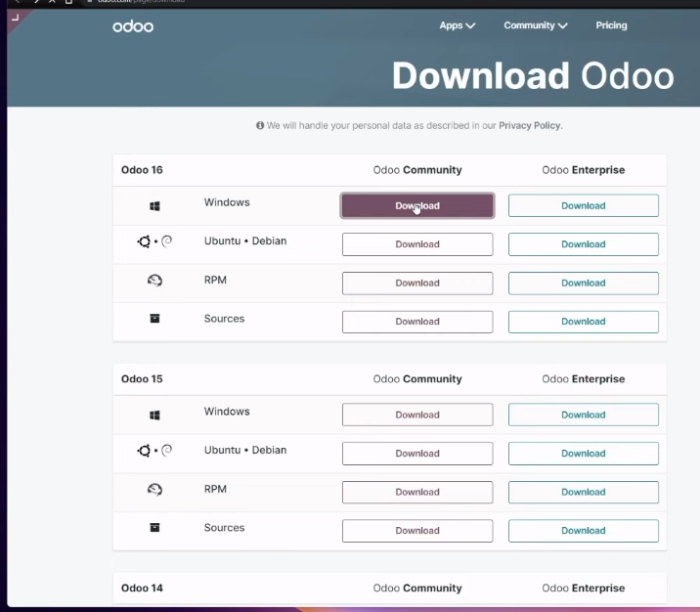Click the browser address bar URL
The width and height of the screenshot is (700, 612).
click(141, 1)
